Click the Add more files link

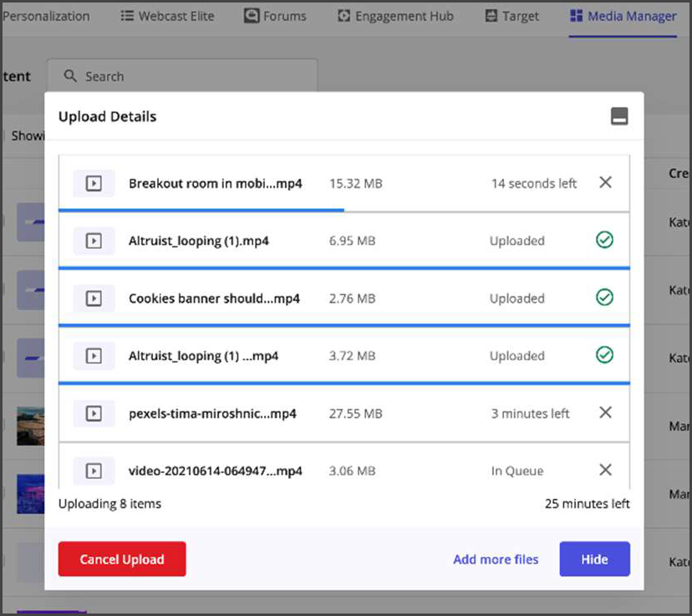coord(495,558)
